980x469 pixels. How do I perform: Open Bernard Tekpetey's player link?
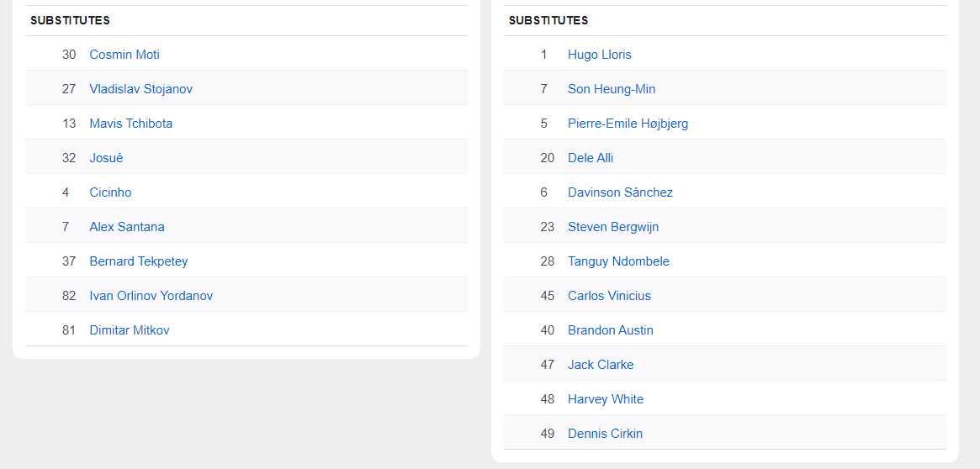coord(139,261)
